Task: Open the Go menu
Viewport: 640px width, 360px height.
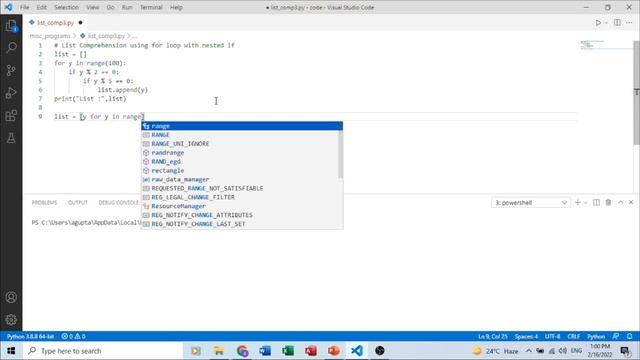Action: 110,7
